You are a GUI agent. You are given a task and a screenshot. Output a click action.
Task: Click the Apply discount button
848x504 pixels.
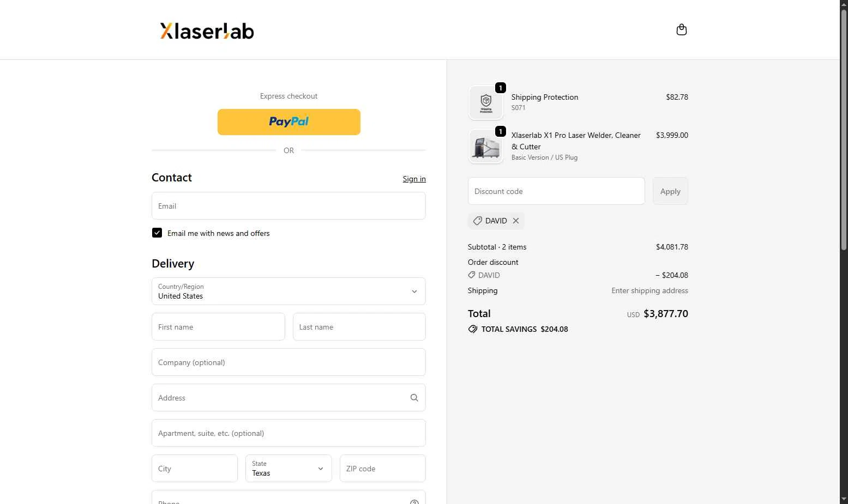(x=670, y=191)
